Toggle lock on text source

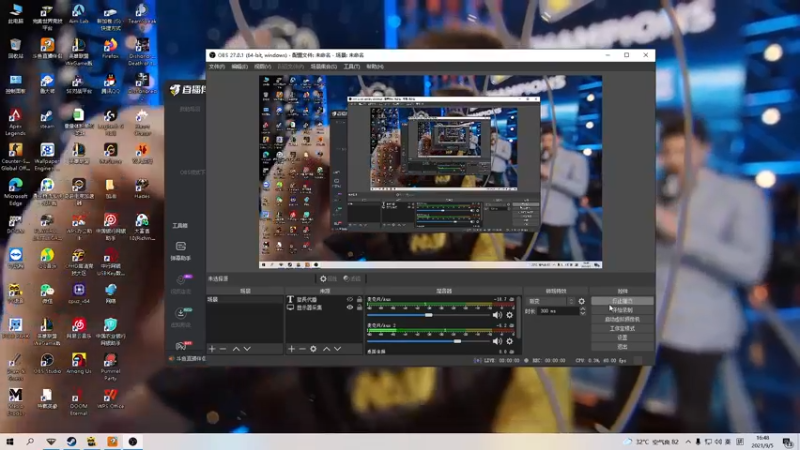click(x=359, y=300)
